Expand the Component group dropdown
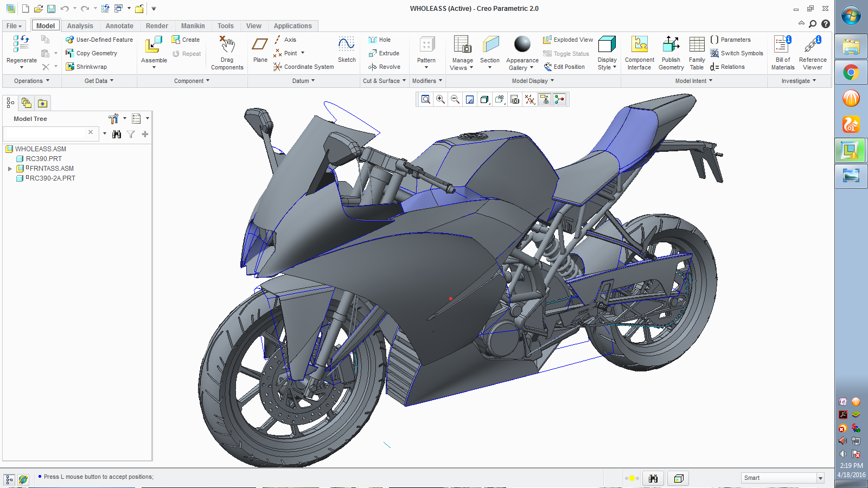 tap(192, 81)
